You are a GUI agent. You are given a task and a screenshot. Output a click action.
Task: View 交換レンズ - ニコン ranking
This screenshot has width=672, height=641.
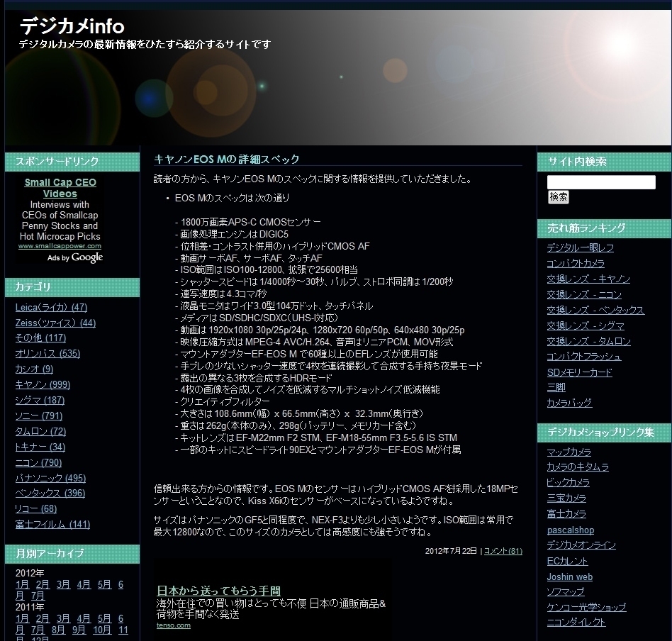584,294
